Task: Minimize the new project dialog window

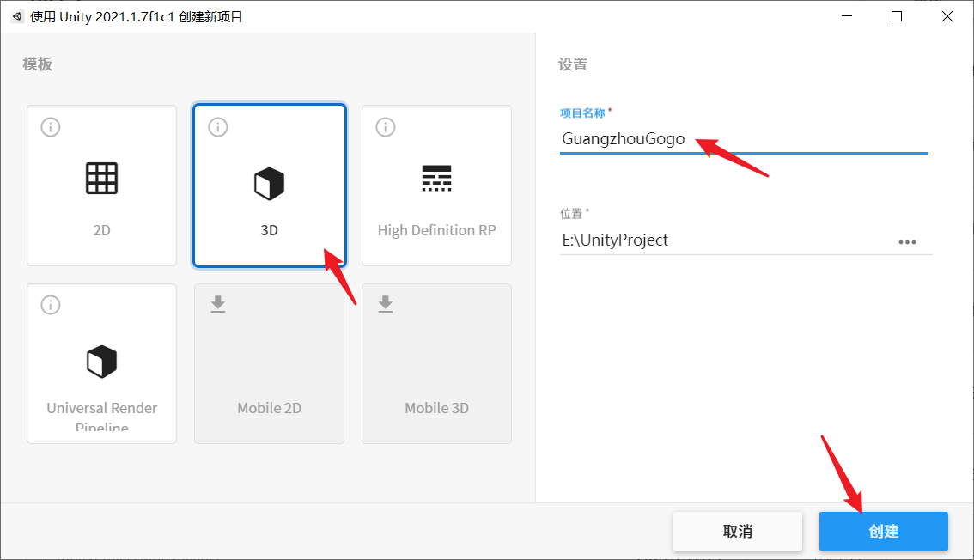Action: 847,17
